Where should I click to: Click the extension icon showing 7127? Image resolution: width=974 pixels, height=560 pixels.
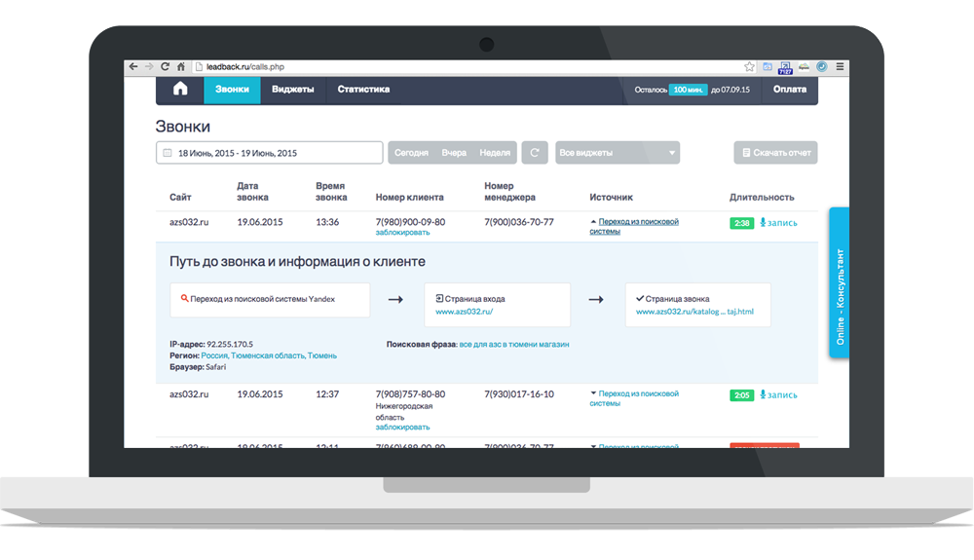point(785,67)
